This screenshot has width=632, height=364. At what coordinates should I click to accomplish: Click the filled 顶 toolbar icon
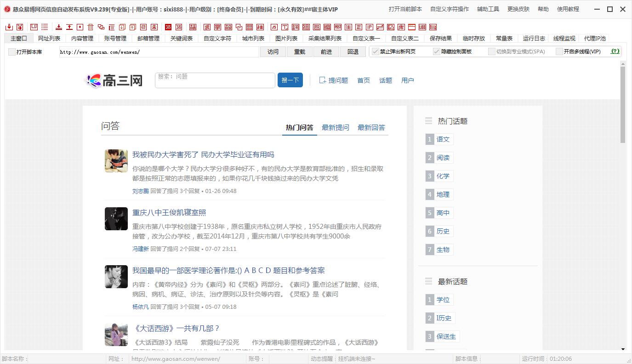tap(167, 27)
